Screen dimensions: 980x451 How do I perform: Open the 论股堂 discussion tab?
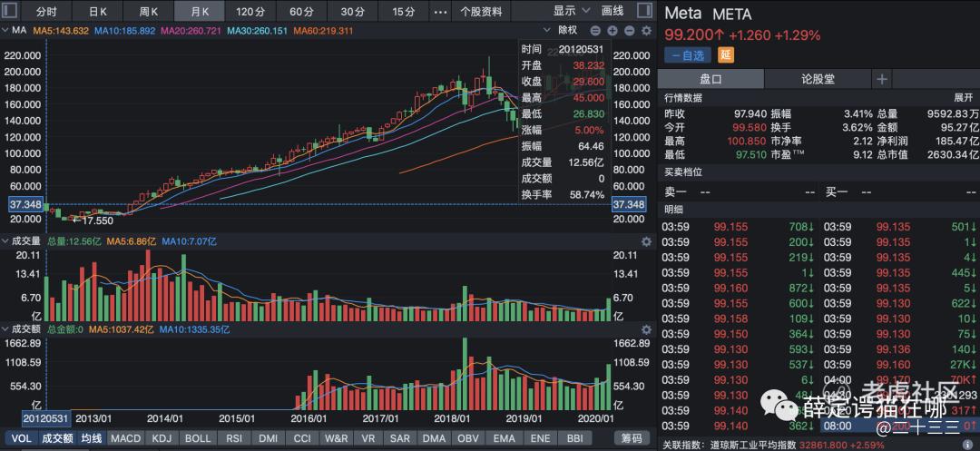click(818, 79)
